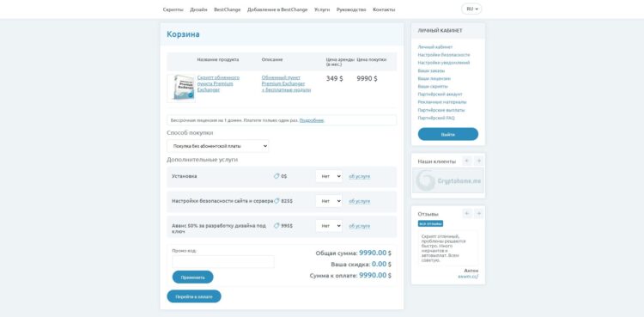Click the 349 $ rental price value
The image size is (644, 317).
[334, 78]
